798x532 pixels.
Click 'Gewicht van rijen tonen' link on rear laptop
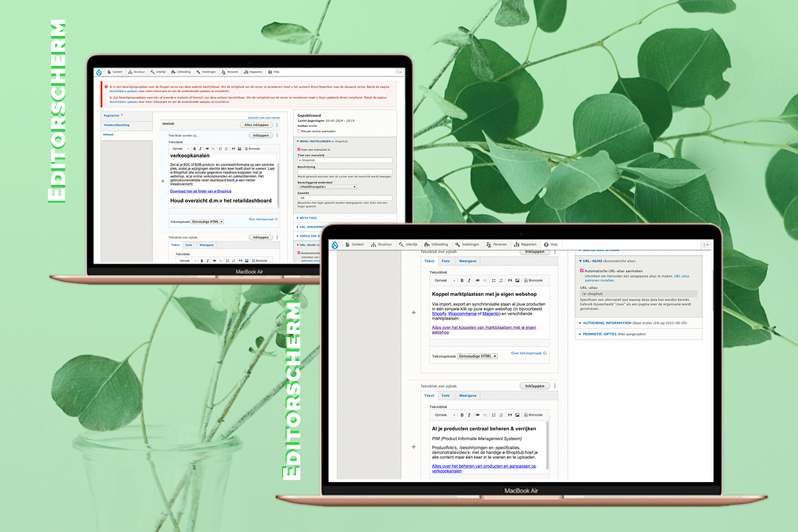[263, 118]
